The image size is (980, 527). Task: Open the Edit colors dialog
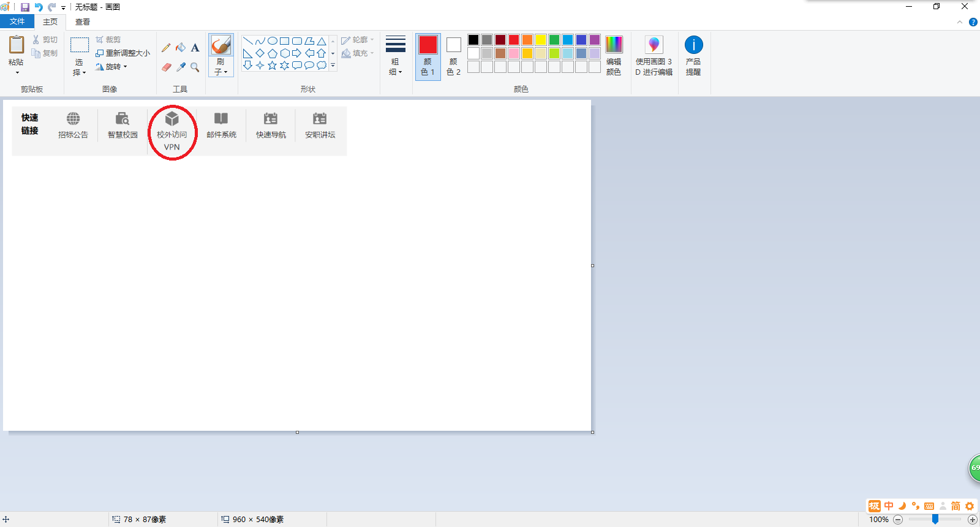(614, 55)
